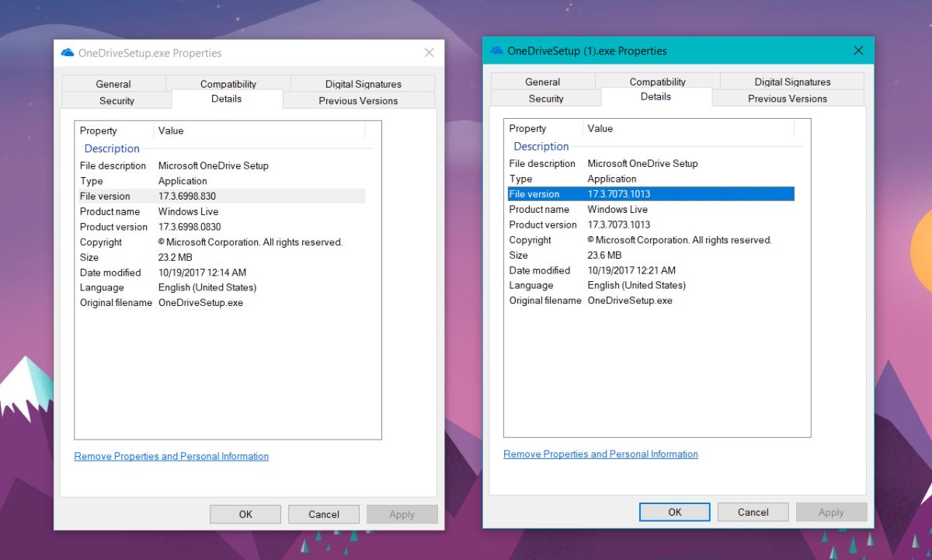The height and width of the screenshot is (560, 932).
Task: Click Description group header in OneDriveSetup (1).exe Properties
Action: [x=542, y=146]
